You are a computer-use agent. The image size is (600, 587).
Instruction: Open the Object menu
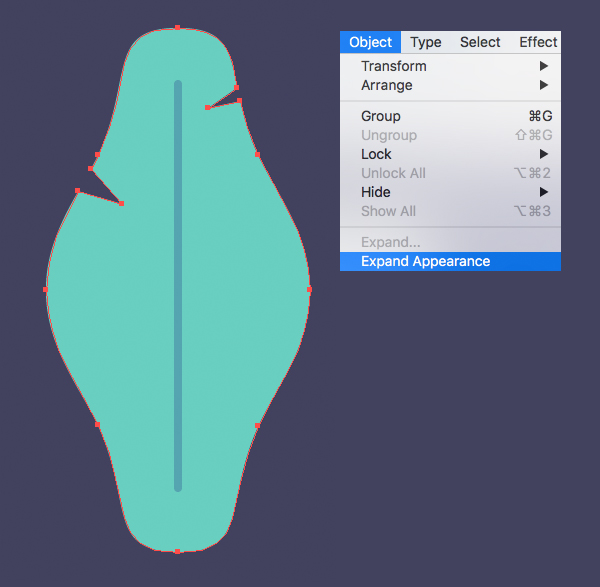(x=370, y=42)
